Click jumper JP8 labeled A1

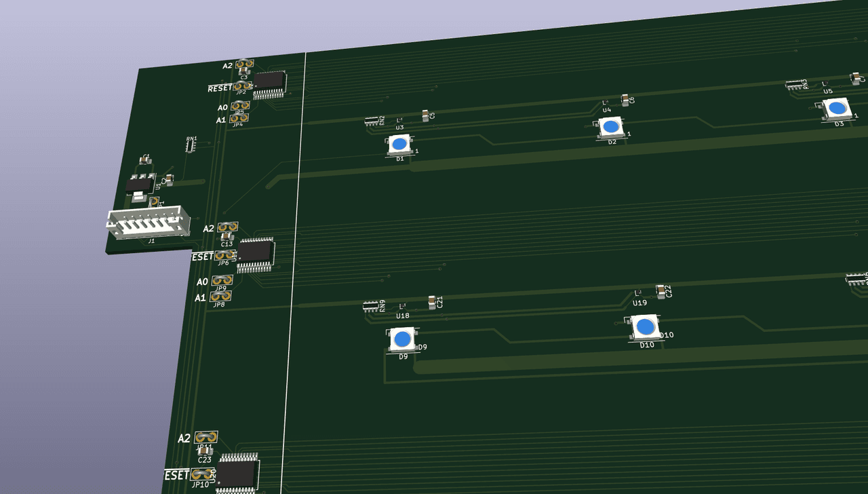pyautogui.click(x=220, y=296)
